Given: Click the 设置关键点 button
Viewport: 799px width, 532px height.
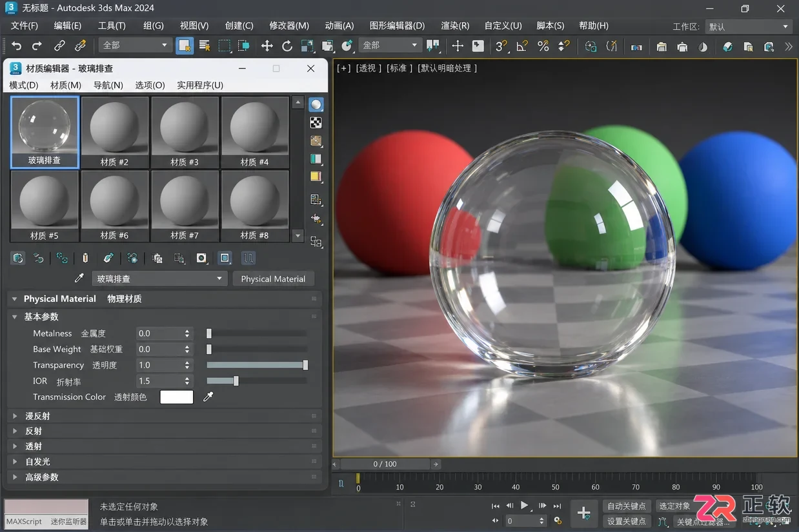Looking at the screenshot, I should [x=626, y=521].
